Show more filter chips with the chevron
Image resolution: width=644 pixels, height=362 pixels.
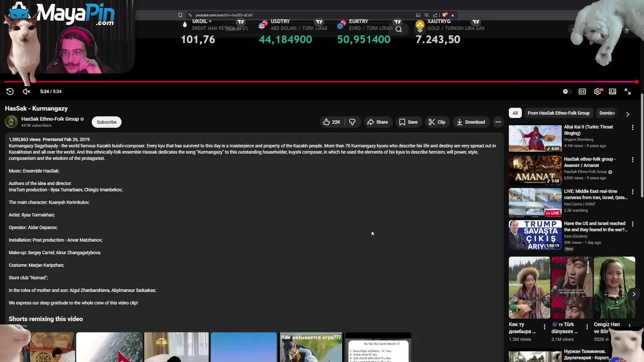(x=627, y=114)
